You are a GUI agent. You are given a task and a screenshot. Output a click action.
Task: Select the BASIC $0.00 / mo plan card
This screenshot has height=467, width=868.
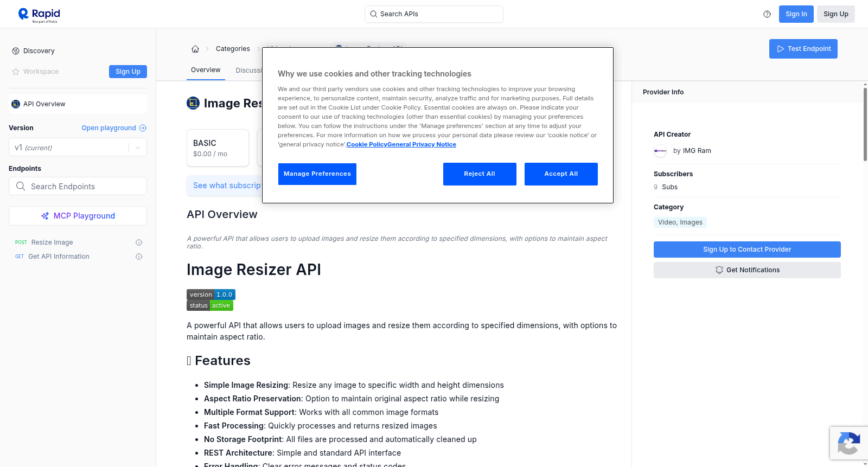pos(218,148)
